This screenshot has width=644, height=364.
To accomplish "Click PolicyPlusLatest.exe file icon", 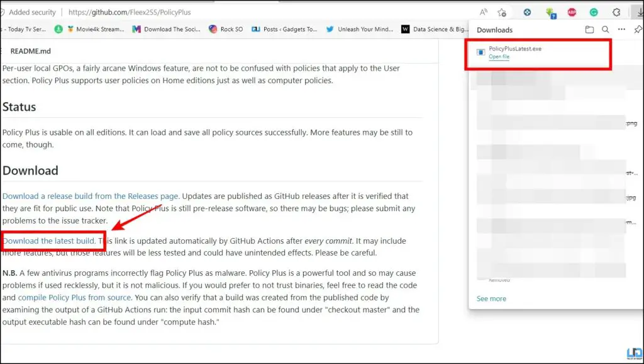I will 480,52.
